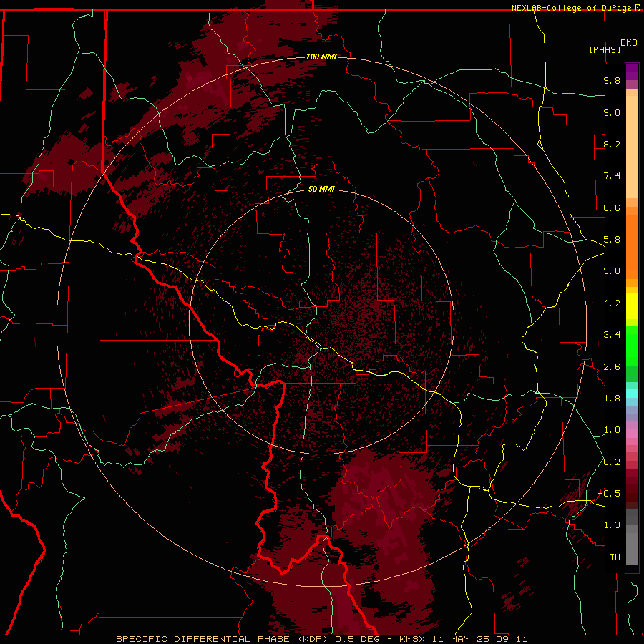Click the yellow segment of the color bar
This screenshot has width=644, height=644.
632,306
